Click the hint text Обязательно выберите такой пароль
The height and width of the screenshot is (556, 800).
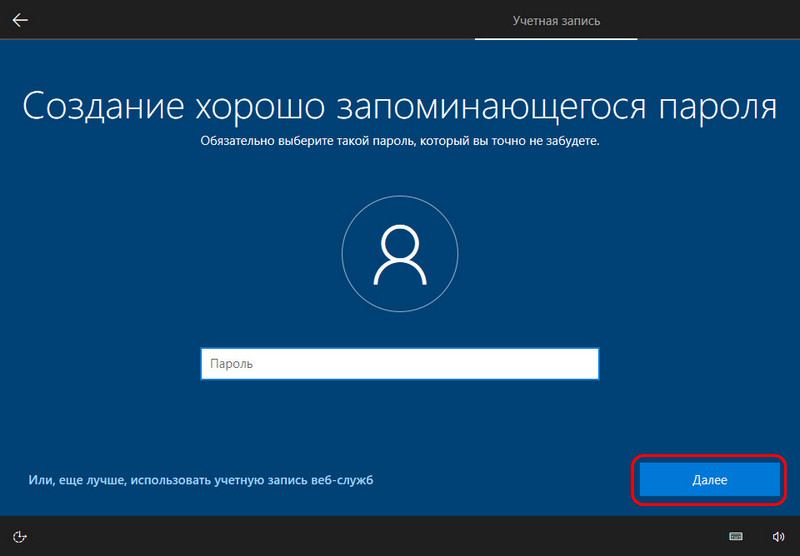pos(400,141)
